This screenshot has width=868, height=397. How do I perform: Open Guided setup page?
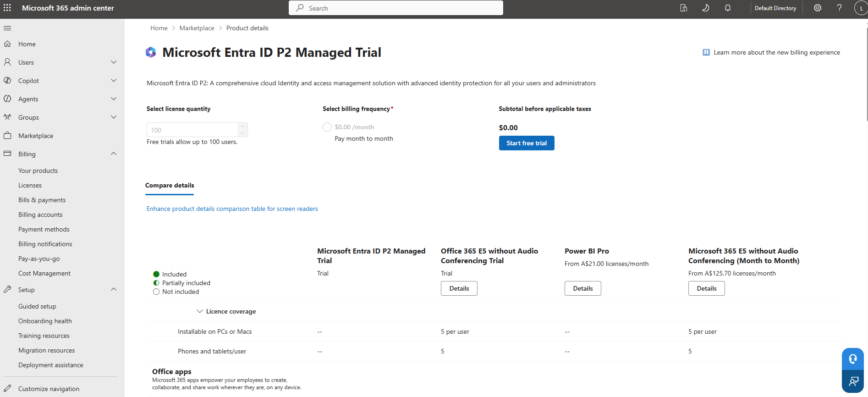coord(37,306)
